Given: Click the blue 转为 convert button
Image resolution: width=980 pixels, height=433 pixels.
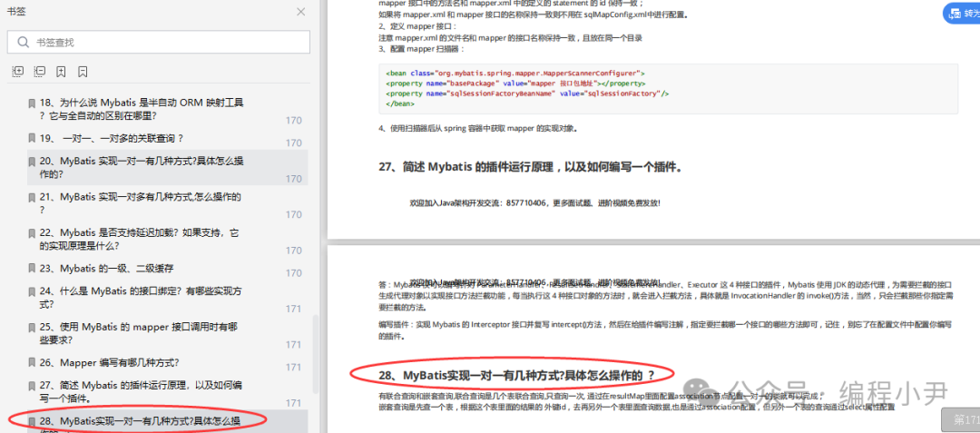Looking at the screenshot, I should click(962, 12).
